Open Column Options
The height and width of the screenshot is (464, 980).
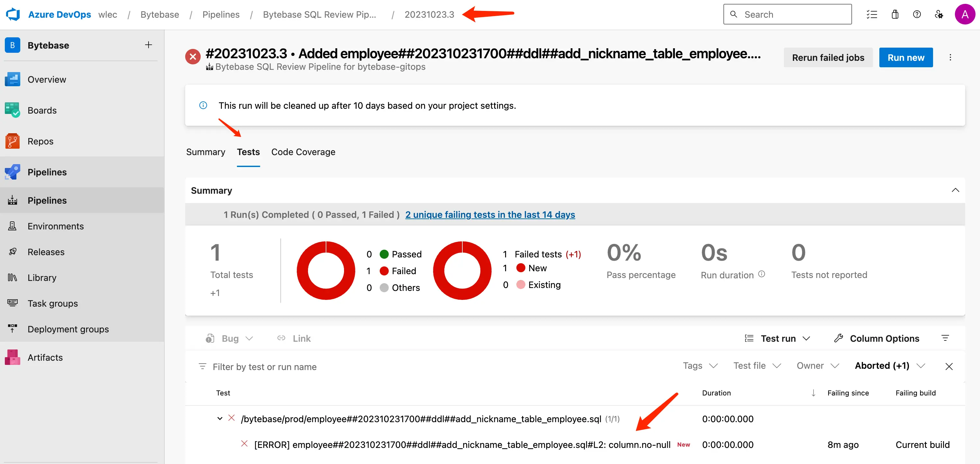[x=876, y=339]
